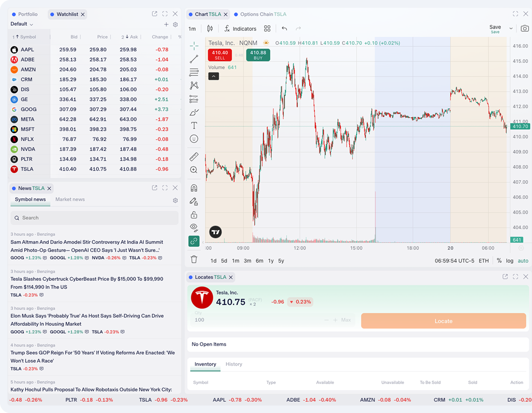Click the news Search field
Image resolution: width=532 pixels, height=413 pixels.
click(94, 218)
